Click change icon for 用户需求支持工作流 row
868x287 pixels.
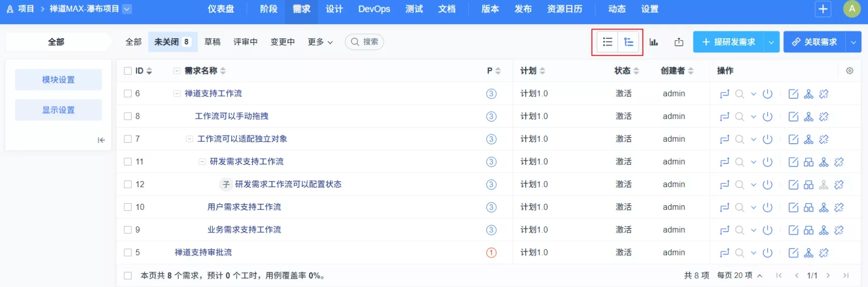point(725,207)
